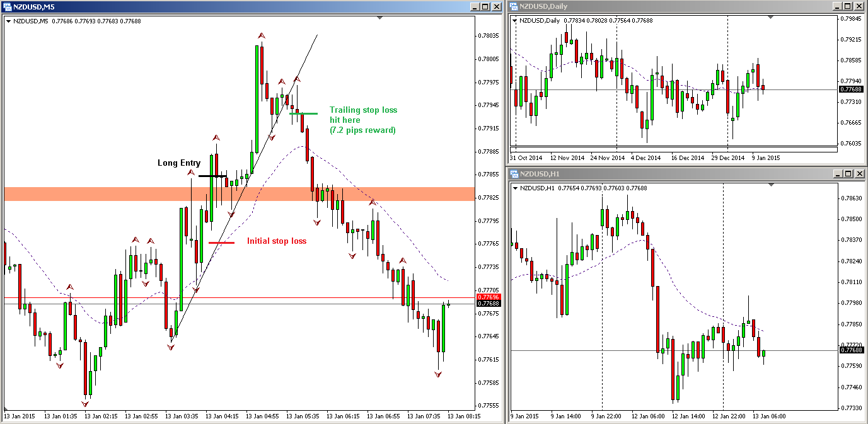The height and width of the screenshot is (424, 868).
Task: Close the NZDUSD,H1 chart window
Action: (x=859, y=174)
